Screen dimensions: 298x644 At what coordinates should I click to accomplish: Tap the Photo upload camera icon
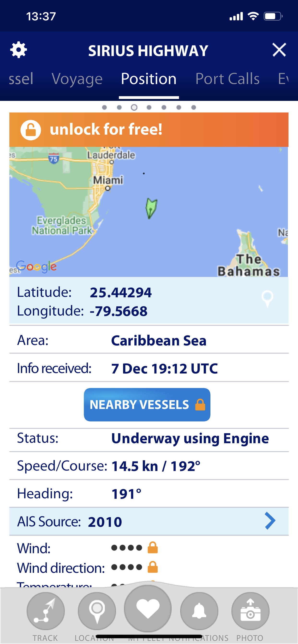[250, 611]
